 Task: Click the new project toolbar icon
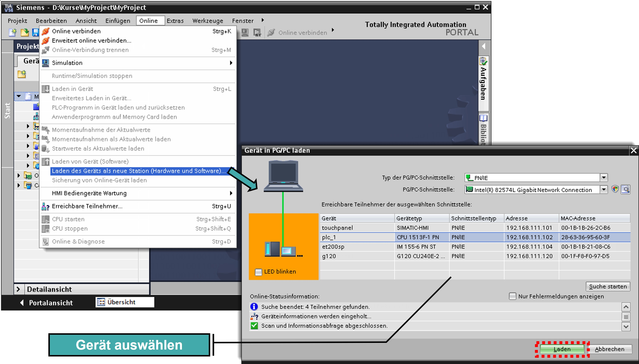tap(13, 32)
